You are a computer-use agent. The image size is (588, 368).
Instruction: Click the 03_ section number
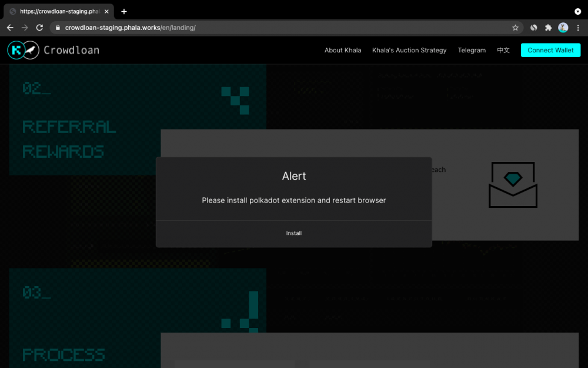tap(36, 293)
